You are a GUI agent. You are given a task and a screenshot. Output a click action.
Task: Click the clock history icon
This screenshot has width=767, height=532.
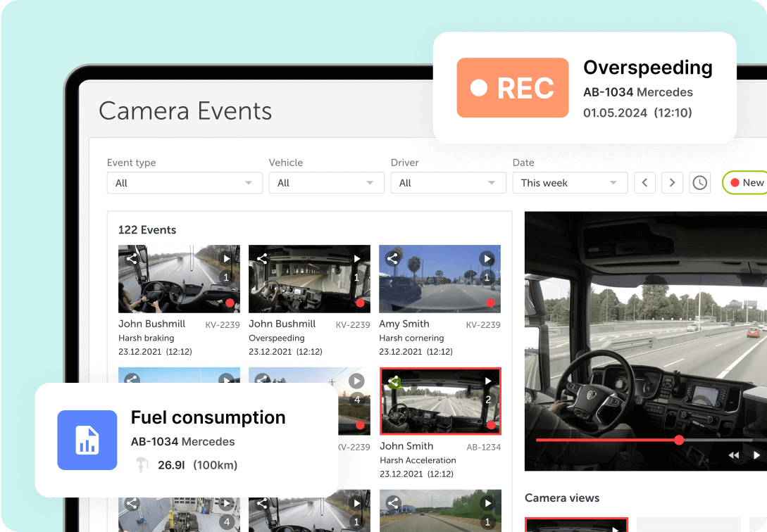700,183
